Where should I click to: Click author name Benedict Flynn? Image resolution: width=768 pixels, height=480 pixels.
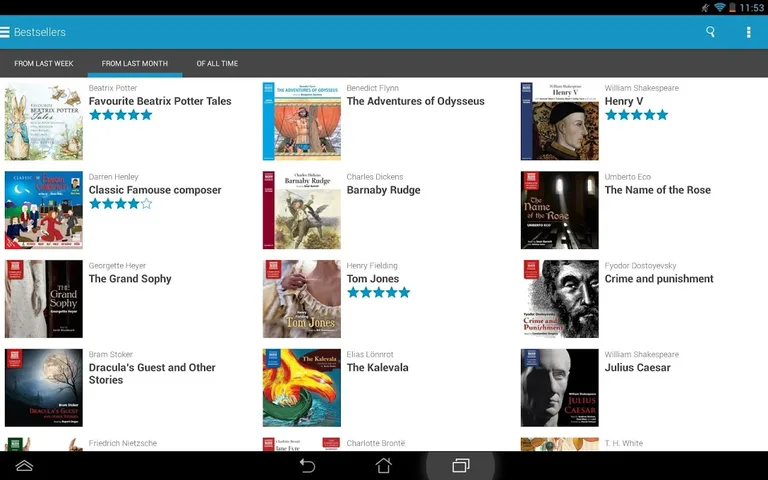(372, 88)
